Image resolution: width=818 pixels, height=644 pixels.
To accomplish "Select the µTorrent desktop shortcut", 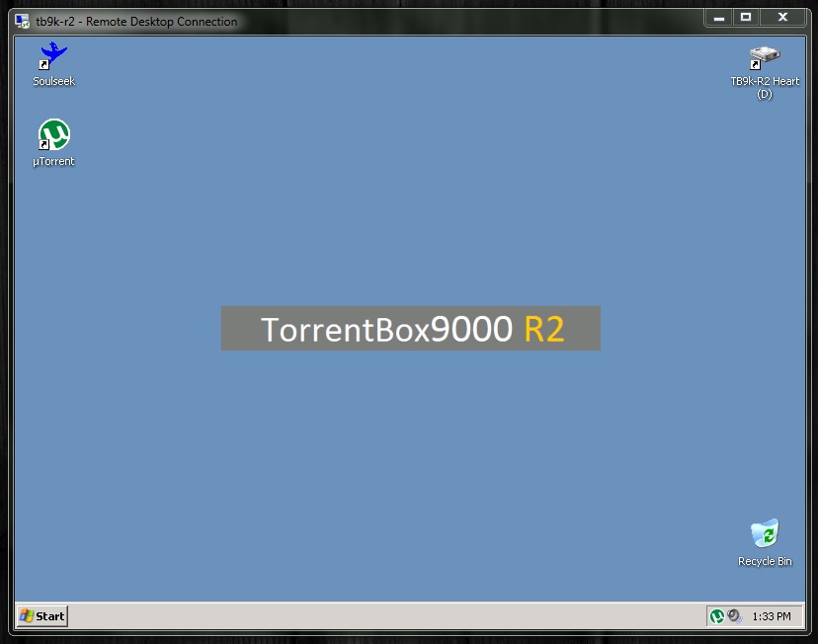I will tap(53, 143).
